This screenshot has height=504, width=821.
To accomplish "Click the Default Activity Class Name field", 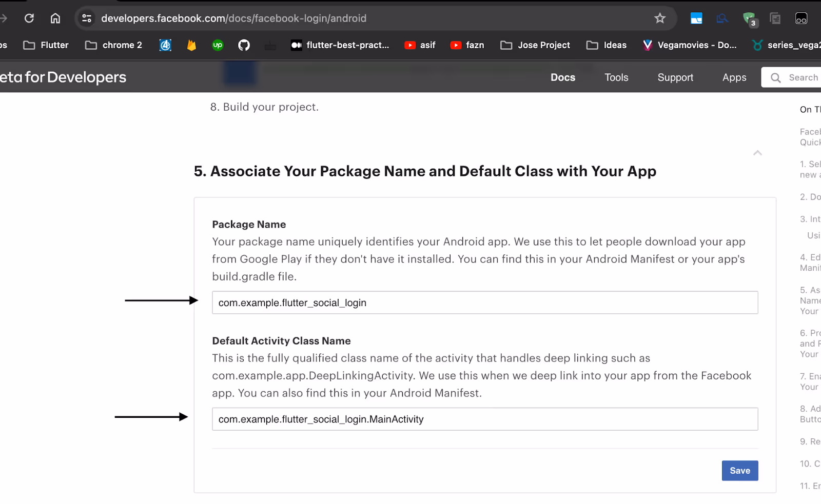I will 485,419.
